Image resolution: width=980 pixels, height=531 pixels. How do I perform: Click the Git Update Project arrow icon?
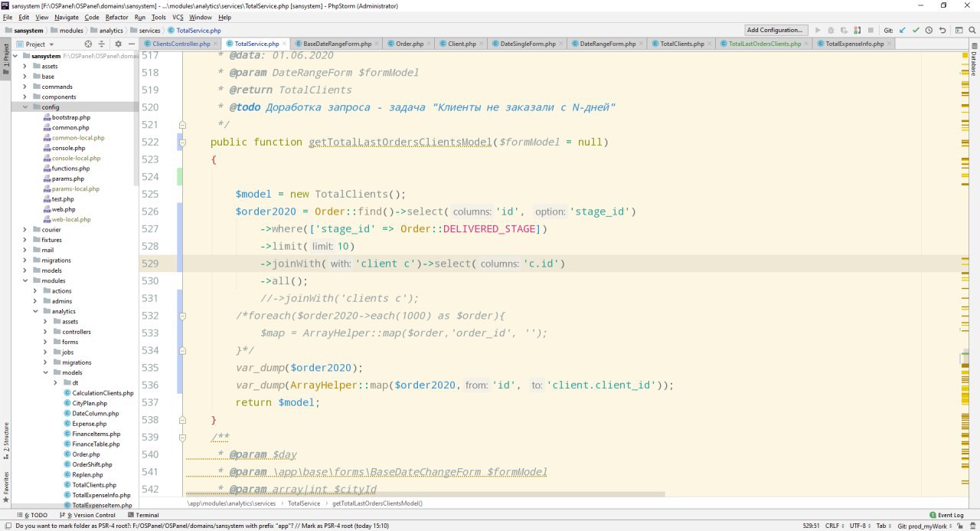[x=903, y=30]
